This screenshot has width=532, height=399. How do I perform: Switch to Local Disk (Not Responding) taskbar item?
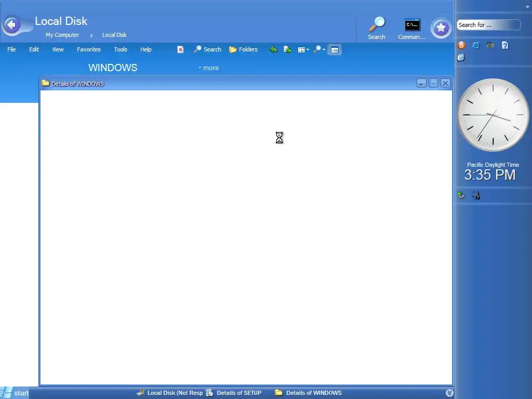point(170,393)
